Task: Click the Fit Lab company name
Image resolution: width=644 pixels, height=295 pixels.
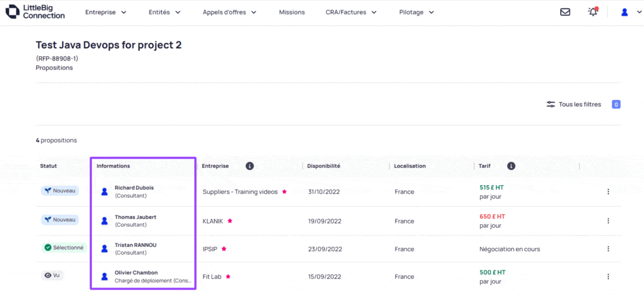Action: [x=212, y=277]
